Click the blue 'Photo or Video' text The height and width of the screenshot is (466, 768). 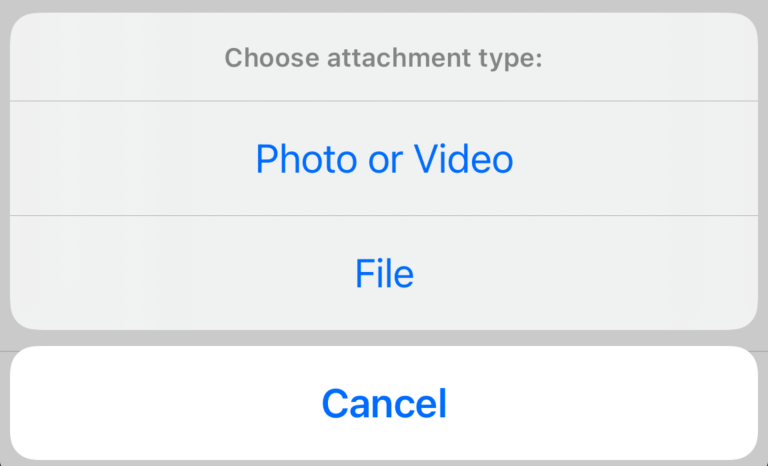384,159
